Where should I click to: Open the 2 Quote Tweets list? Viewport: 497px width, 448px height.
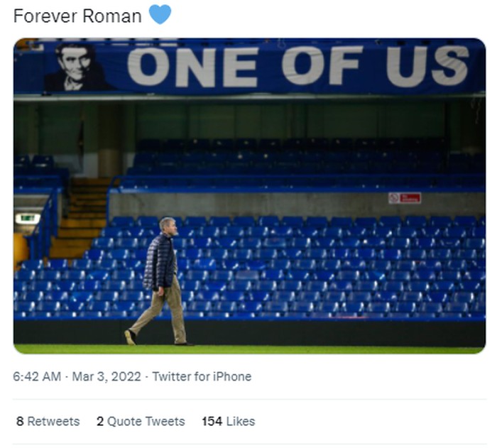[141, 421]
